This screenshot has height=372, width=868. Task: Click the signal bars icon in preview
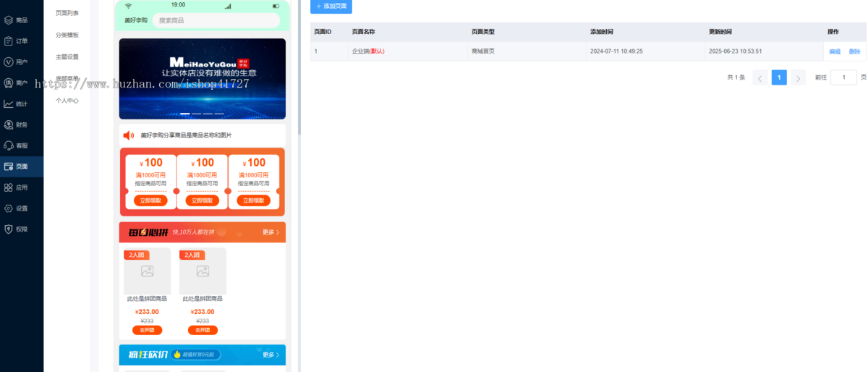pos(228,6)
